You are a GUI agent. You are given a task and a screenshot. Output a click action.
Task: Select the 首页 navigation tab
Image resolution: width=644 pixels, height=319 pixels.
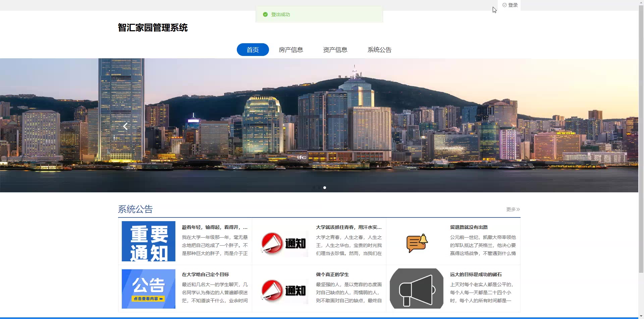[x=253, y=50]
